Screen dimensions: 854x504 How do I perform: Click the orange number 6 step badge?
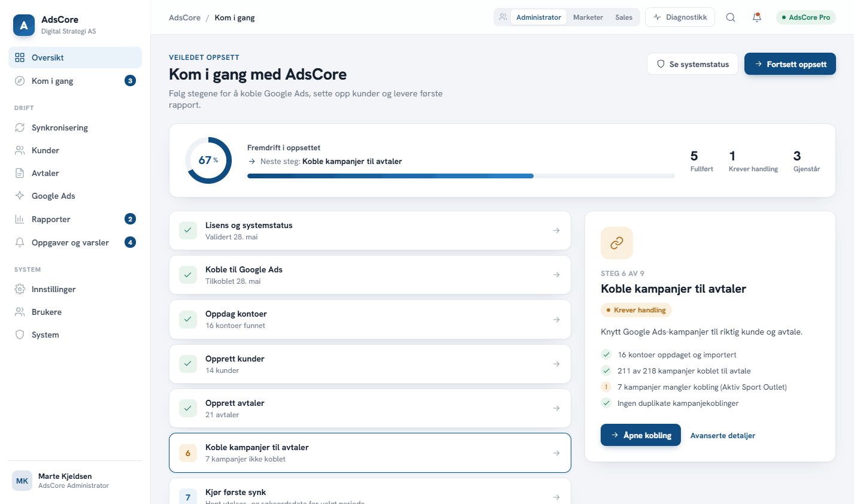(x=188, y=453)
